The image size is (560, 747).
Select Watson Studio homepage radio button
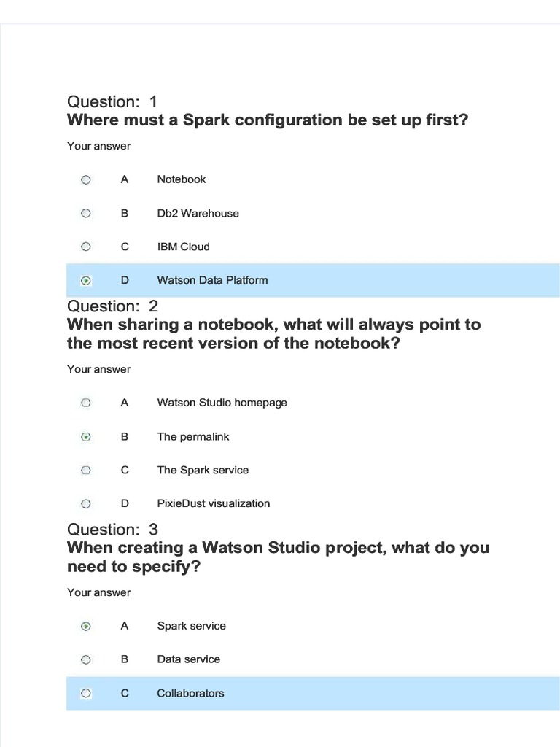(86, 403)
